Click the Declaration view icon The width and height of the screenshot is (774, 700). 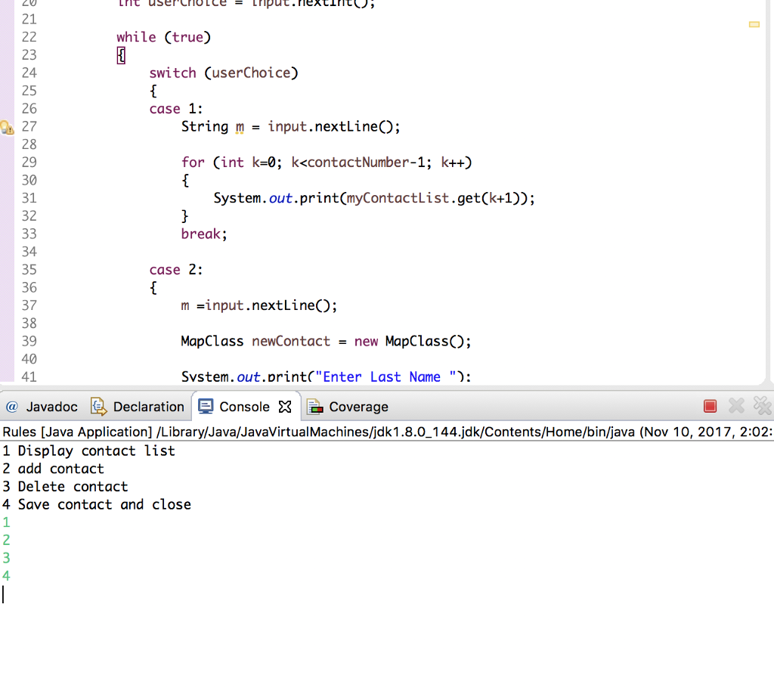coord(98,407)
